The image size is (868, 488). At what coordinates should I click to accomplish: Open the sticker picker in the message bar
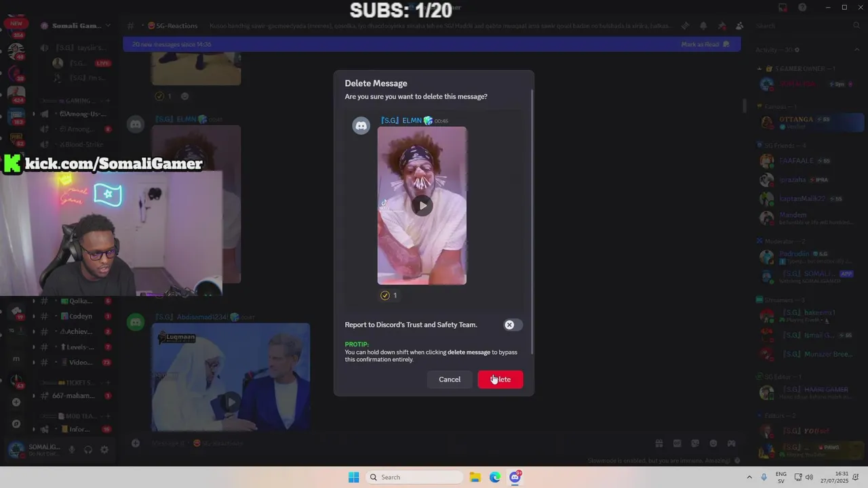coord(695,443)
